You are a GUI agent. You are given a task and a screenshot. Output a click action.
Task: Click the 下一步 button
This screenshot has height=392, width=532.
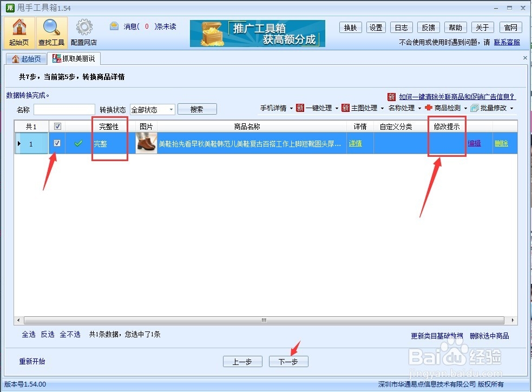pos(288,362)
